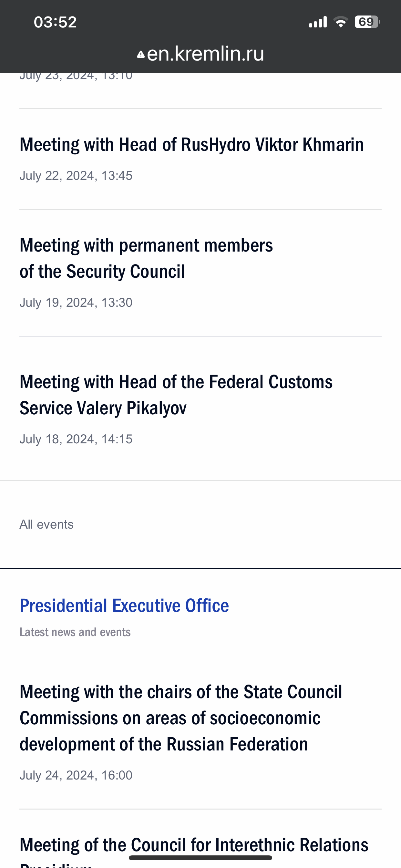This screenshot has width=401, height=868.
Task: Open State Council Commissions chairs meeting article
Action: click(x=180, y=718)
